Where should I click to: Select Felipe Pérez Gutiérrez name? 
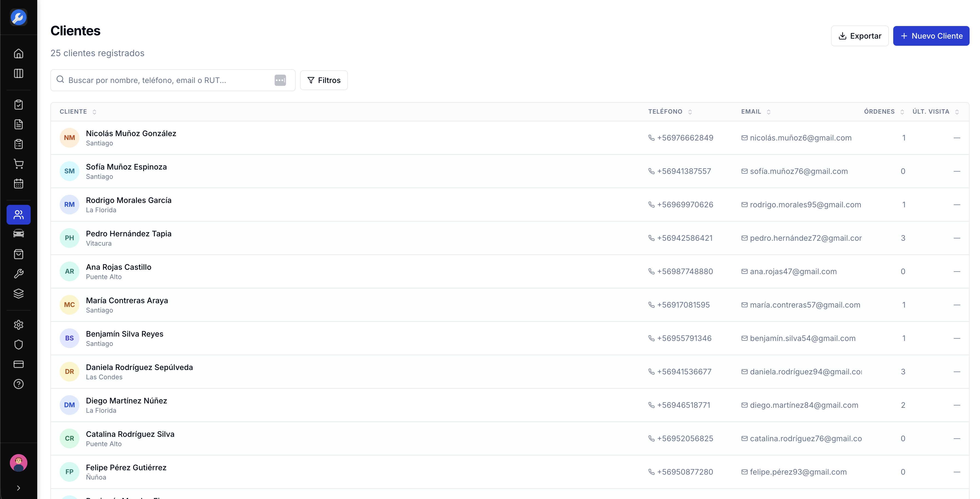pyautogui.click(x=126, y=468)
